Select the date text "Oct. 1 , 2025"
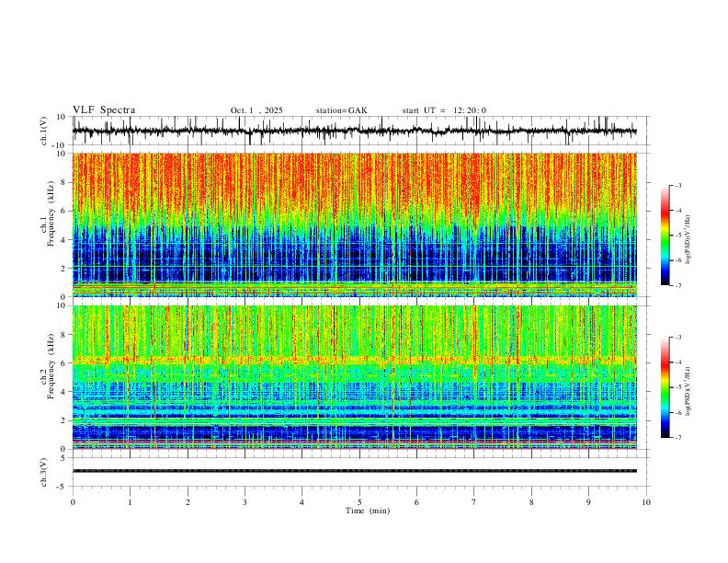Image resolution: width=728 pixels, height=563 pixels. (256, 110)
